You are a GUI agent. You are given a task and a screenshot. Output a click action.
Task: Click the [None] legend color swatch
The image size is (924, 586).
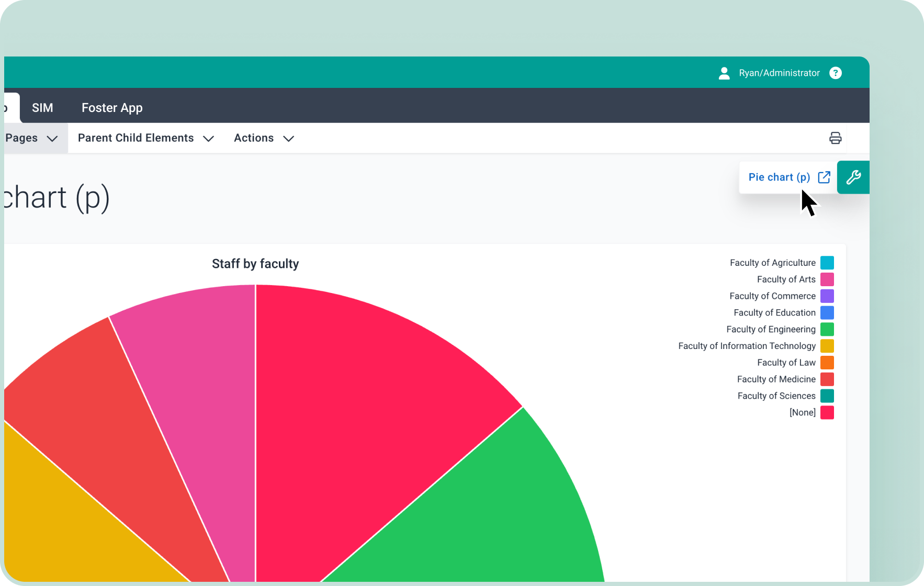[x=827, y=413]
